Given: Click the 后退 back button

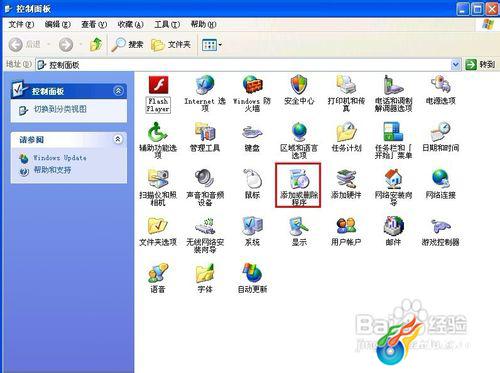Looking at the screenshot, I should (x=25, y=44).
